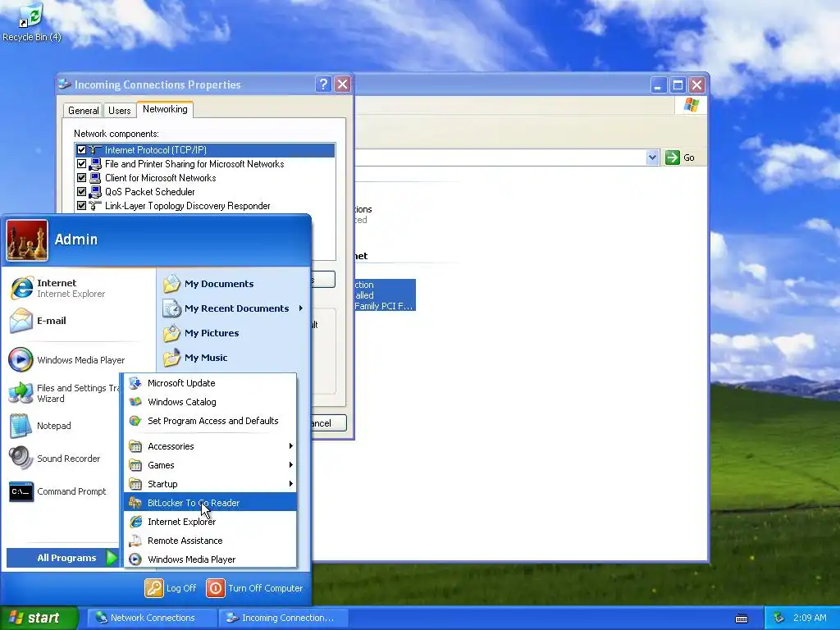This screenshot has height=630, width=840.
Task: Select the Networking tab
Action: 165,109
